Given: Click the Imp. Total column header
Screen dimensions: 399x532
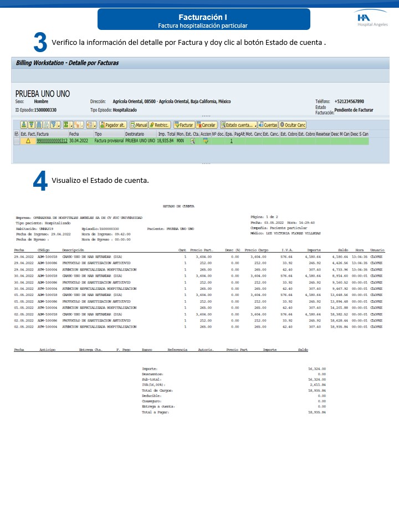Looking at the screenshot, I should [166, 134].
